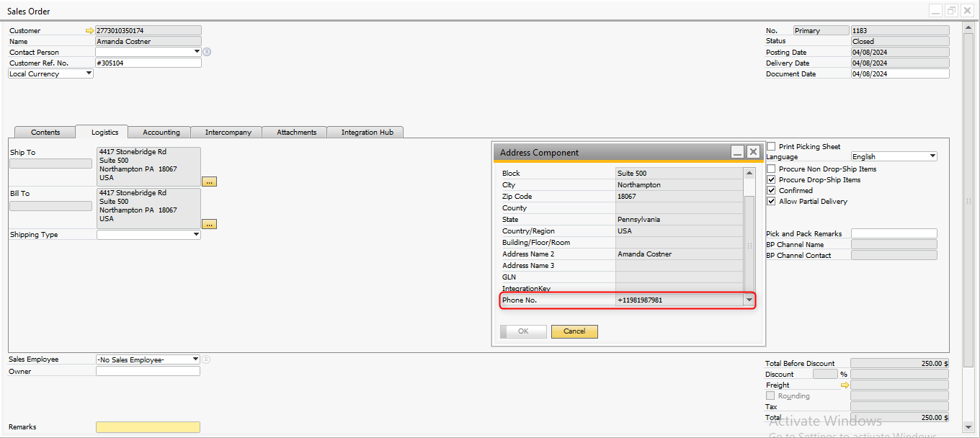The width and height of the screenshot is (980, 438).
Task: Open the Local Currency dropdown
Action: [x=89, y=73]
